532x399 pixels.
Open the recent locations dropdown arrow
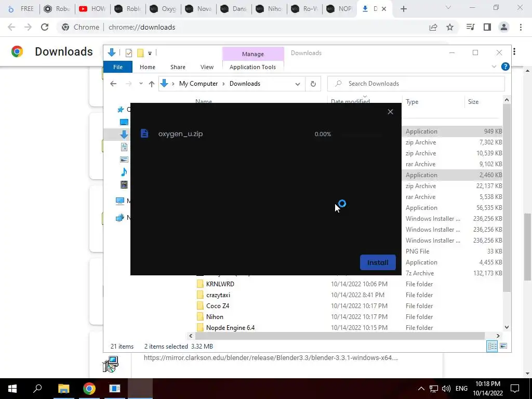(141, 84)
